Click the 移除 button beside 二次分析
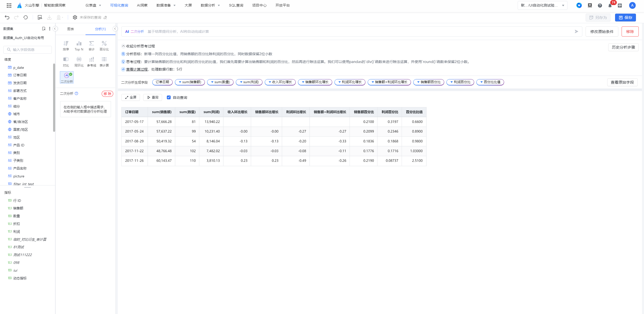The height and width of the screenshot is (314, 644). (107, 94)
